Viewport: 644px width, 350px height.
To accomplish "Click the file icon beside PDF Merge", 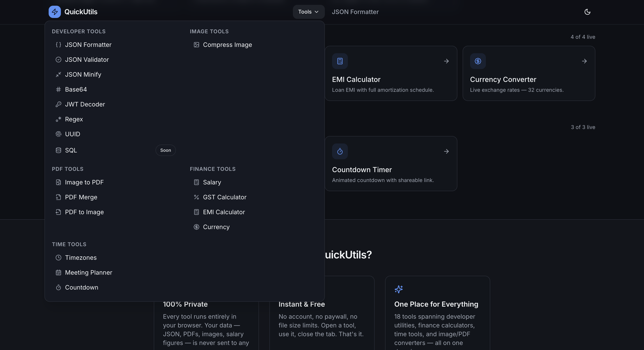I will (x=58, y=197).
